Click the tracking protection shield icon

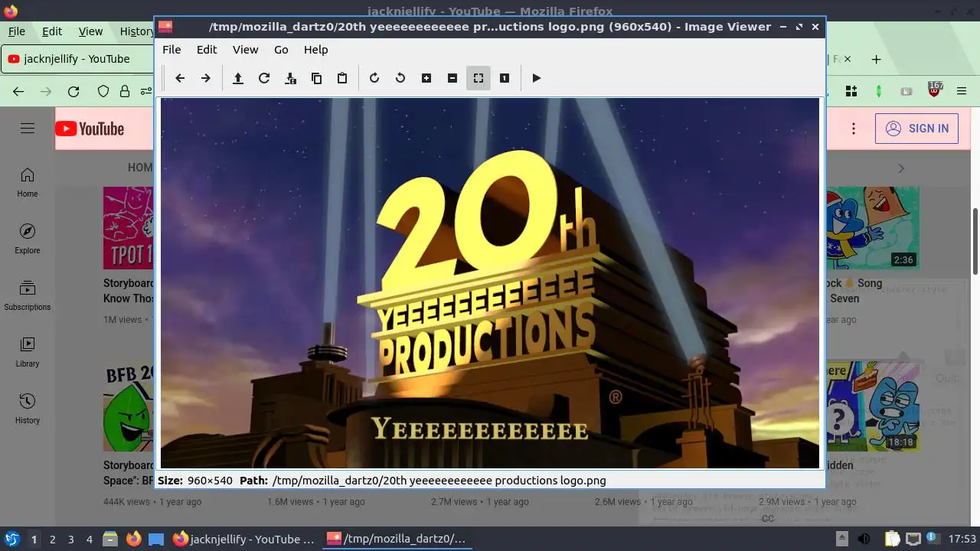click(103, 91)
